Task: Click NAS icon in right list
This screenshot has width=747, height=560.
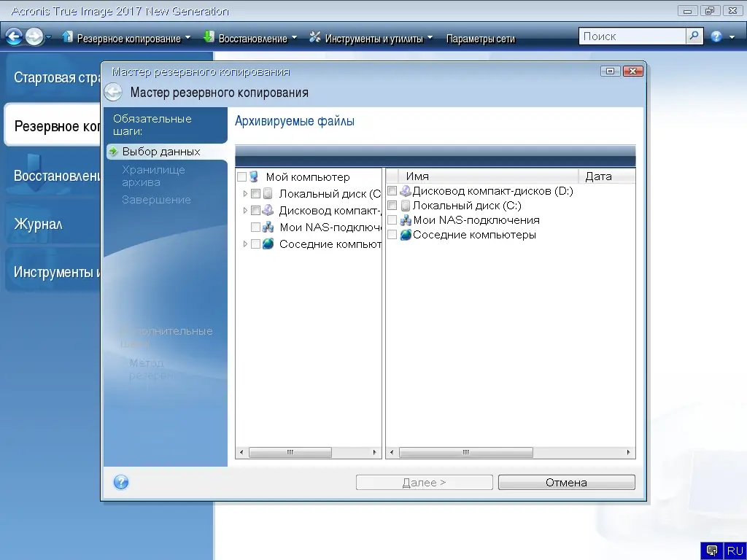Action: point(406,220)
